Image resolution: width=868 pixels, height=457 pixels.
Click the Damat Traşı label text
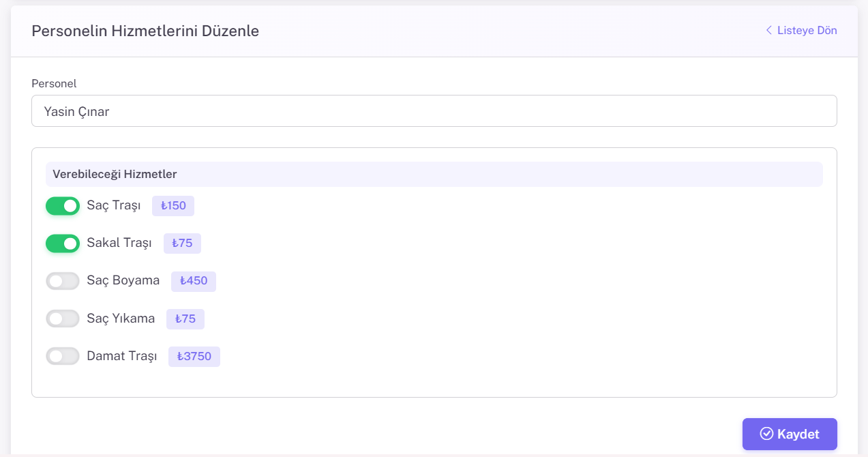coord(122,356)
